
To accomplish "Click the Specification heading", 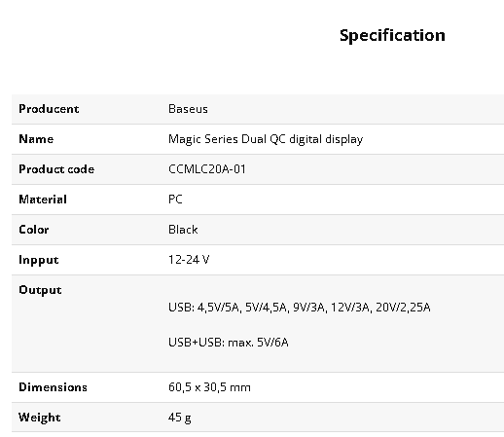I will pos(392,35).
